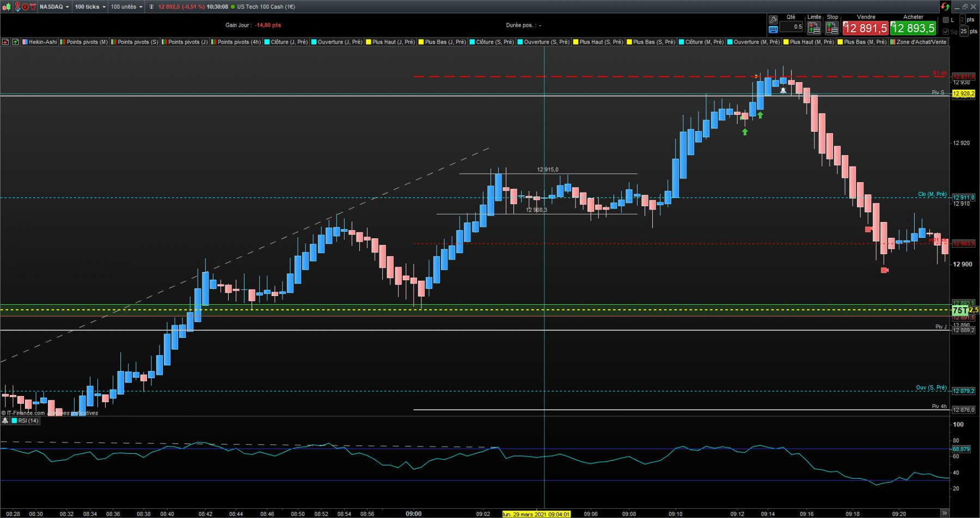Click the red-green sync arrows icon

945,7
